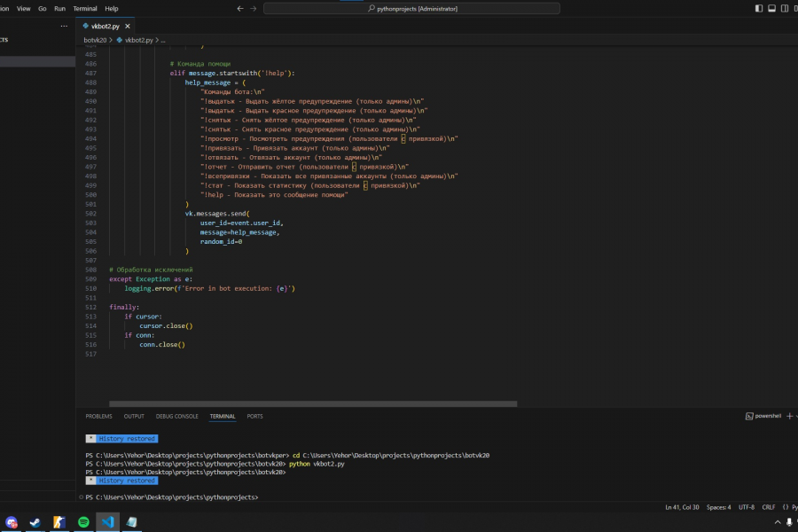Toggle the primary side bar layout icon

click(759, 8)
